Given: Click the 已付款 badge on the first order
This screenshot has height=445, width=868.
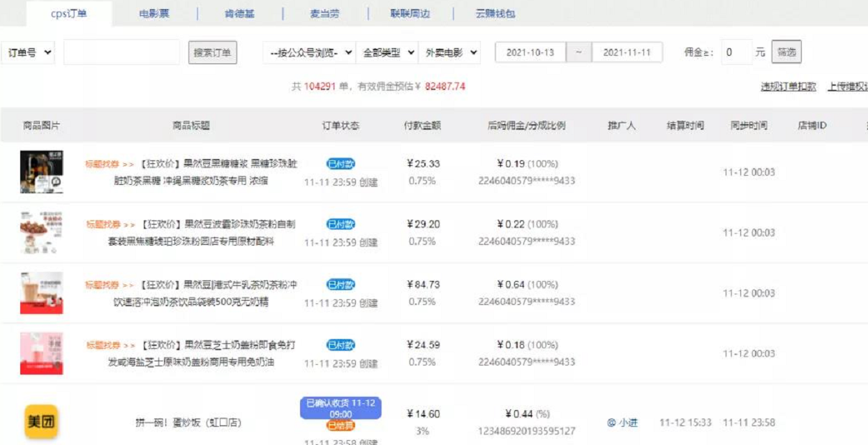Looking at the screenshot, I should pyautogui.click(x=341, y=164).
